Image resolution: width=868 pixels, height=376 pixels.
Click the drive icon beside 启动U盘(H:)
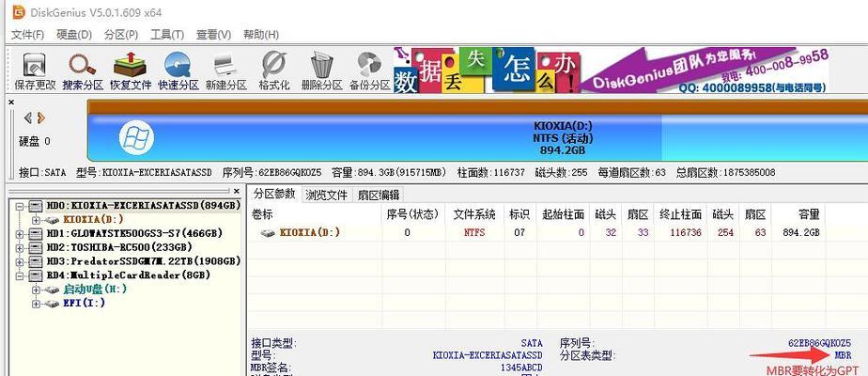52,290
